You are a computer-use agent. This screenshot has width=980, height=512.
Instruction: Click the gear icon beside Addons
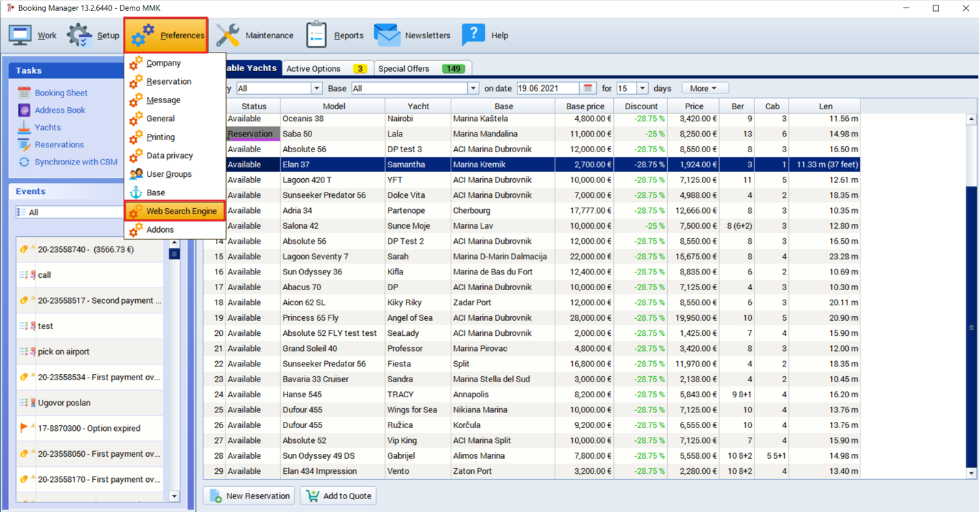(x=136, y=229)
